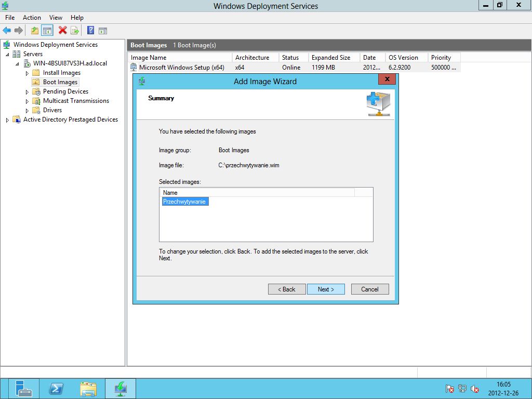The width and height of the screenshot is (532, 399).
Task: Click the Up one level folder icon
Action: 35,31
